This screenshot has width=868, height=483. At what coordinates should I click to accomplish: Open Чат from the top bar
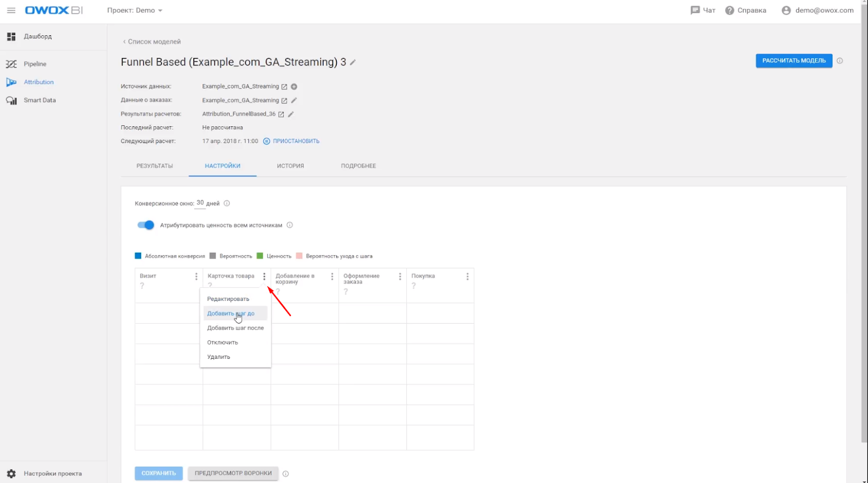point(703,10)
